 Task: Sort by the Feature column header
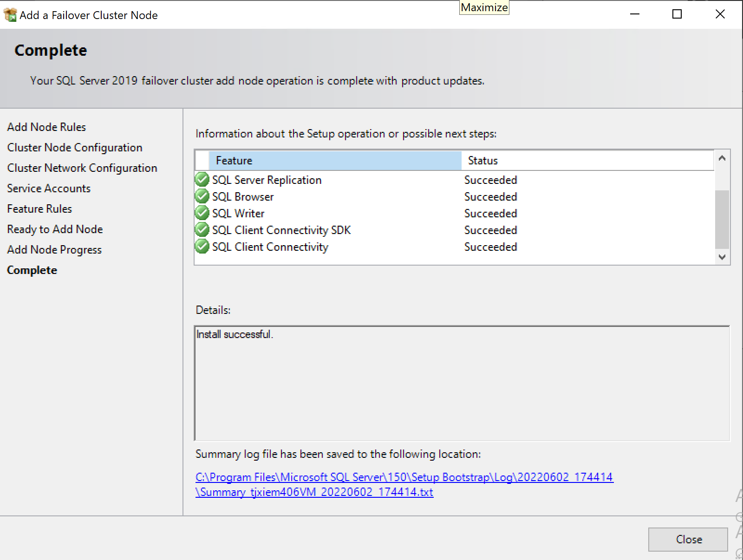(334, 161)
